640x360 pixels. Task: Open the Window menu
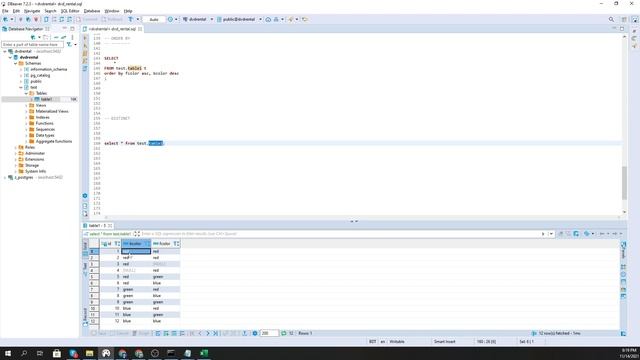tap(112, 11)
